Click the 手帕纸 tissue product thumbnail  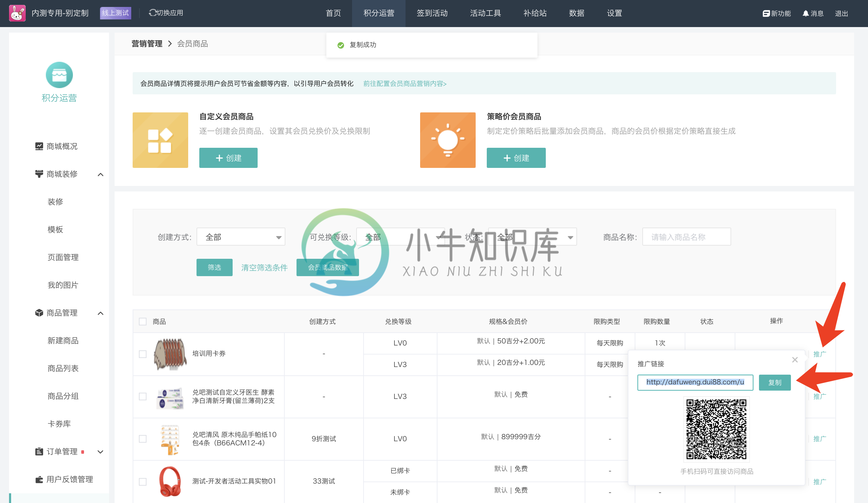point(170,439)
